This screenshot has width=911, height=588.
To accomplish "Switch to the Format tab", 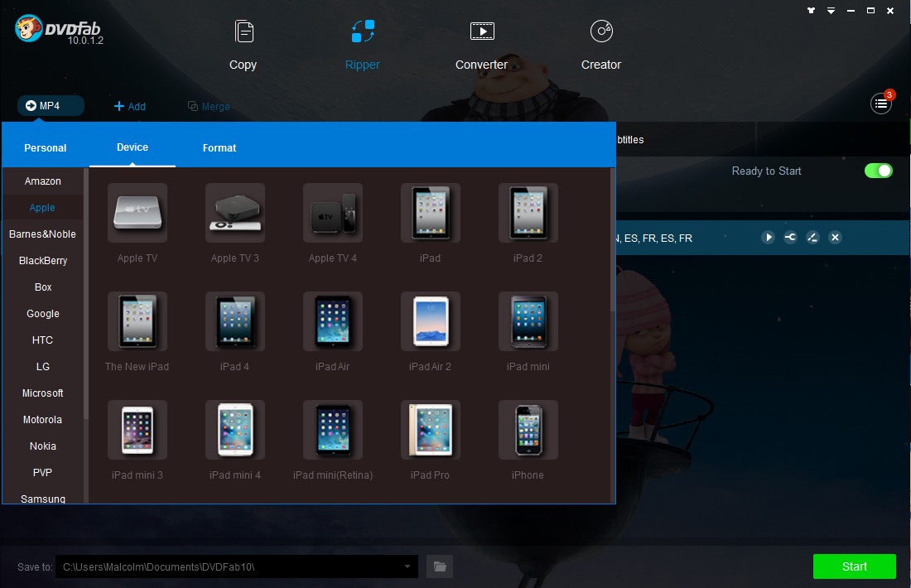I will [219, 147].
